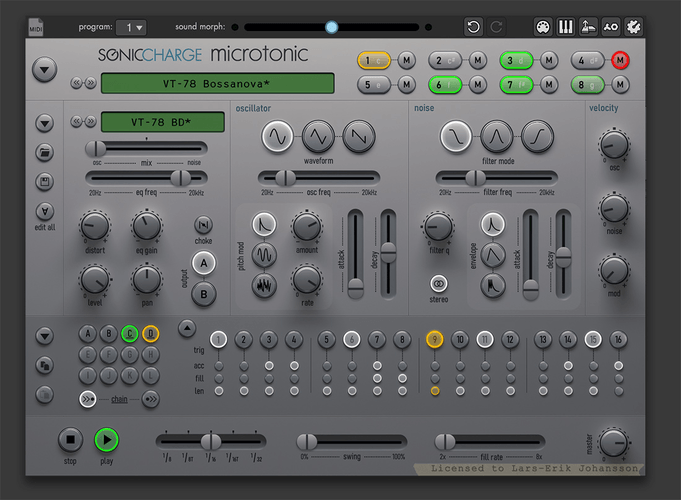
Task: Mute drum channel 8
Action: point(620,84)
